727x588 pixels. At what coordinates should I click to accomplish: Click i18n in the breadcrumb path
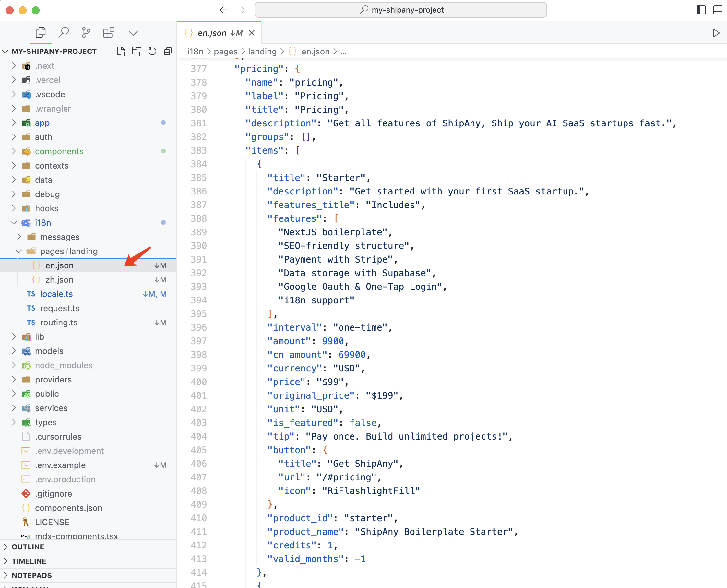pyautogui.click(x=196, y=52)
